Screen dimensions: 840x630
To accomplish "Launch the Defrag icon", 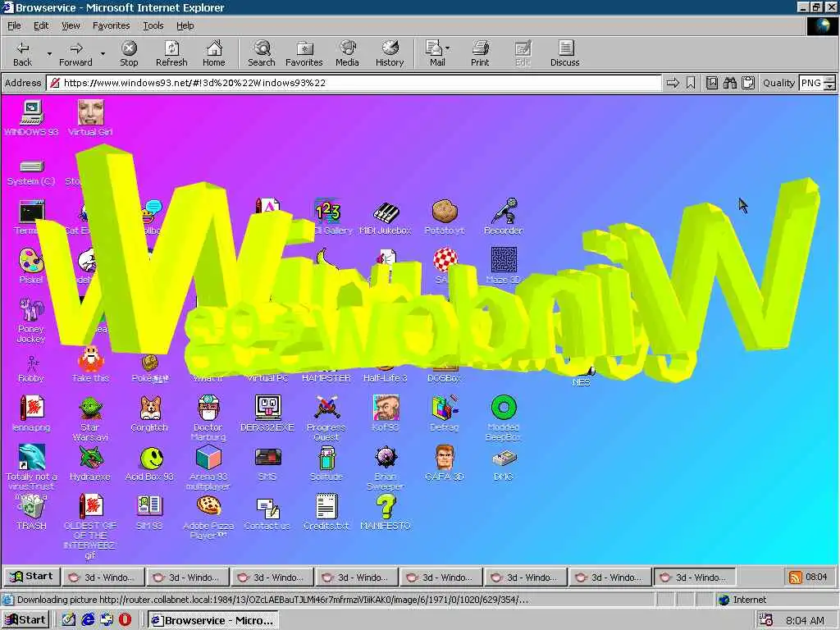I will pyautogui.click(x=444, y=413).
